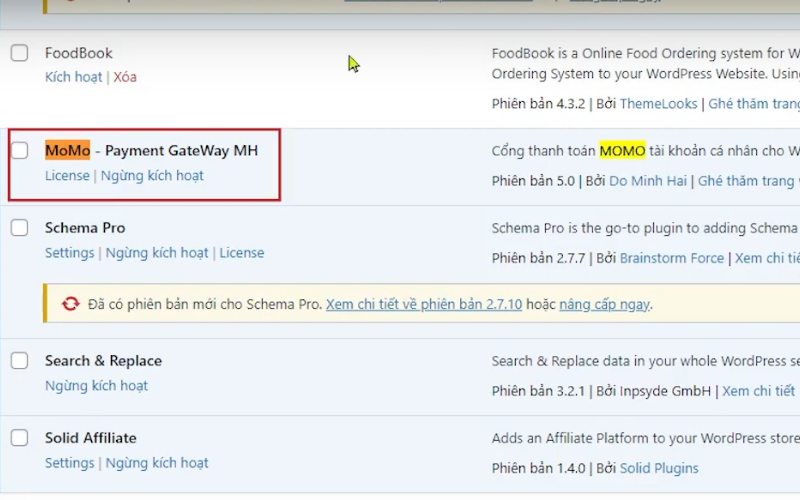Open the Schema Pro License link

coord(242,253)
